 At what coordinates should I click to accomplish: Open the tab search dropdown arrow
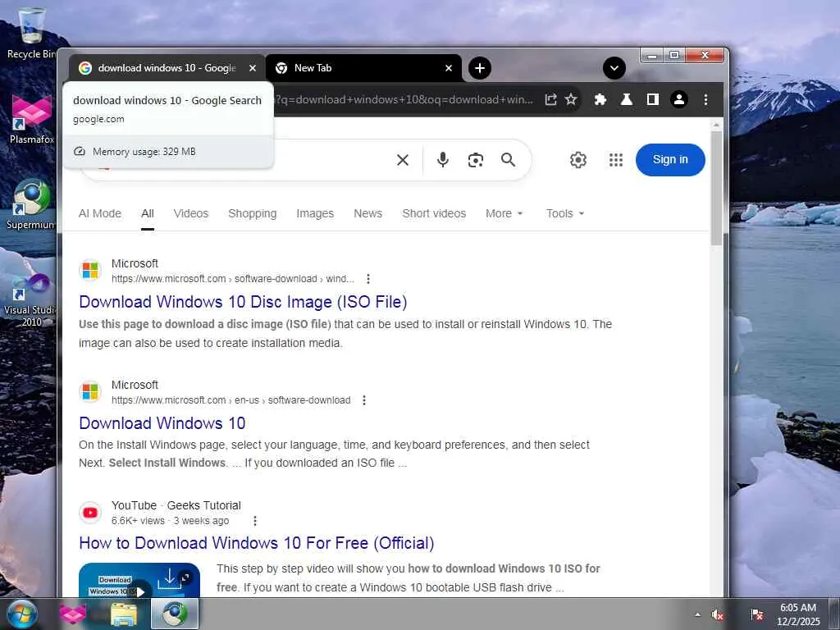point(614,68)
